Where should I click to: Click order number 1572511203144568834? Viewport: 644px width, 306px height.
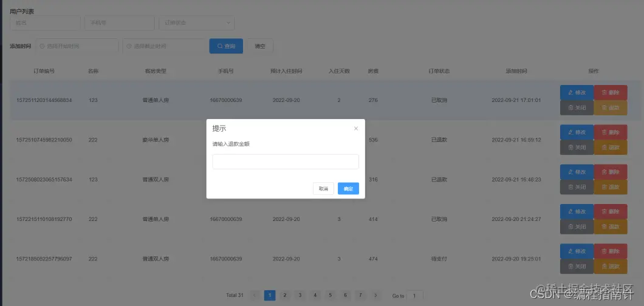point(44,100)
